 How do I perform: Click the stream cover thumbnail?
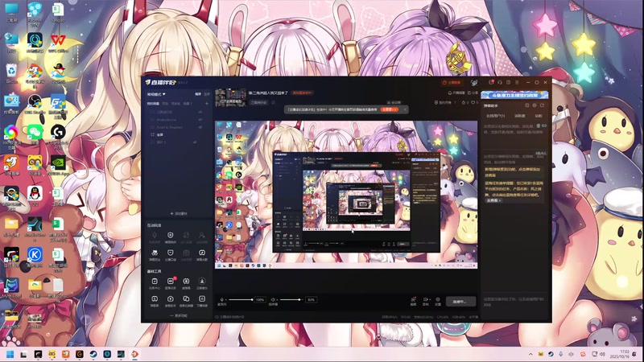[x=230, y=97]
